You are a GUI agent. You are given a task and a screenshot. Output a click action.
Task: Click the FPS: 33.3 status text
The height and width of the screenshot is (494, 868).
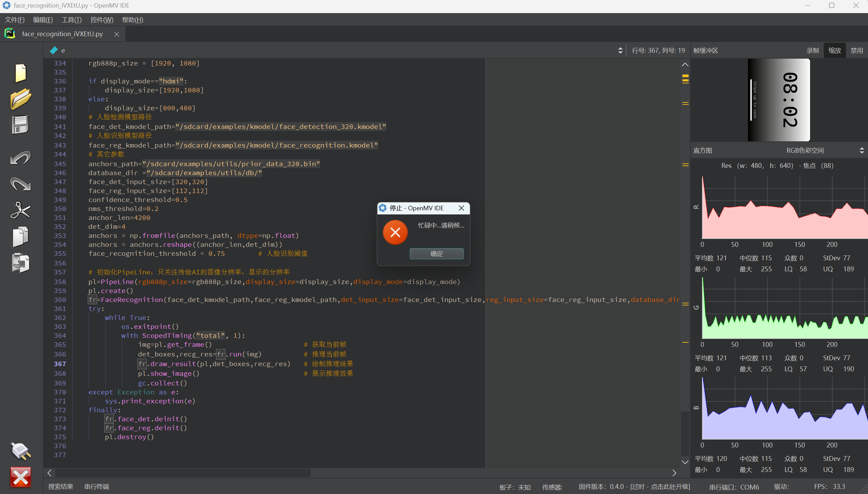click(x=829, y=486)
